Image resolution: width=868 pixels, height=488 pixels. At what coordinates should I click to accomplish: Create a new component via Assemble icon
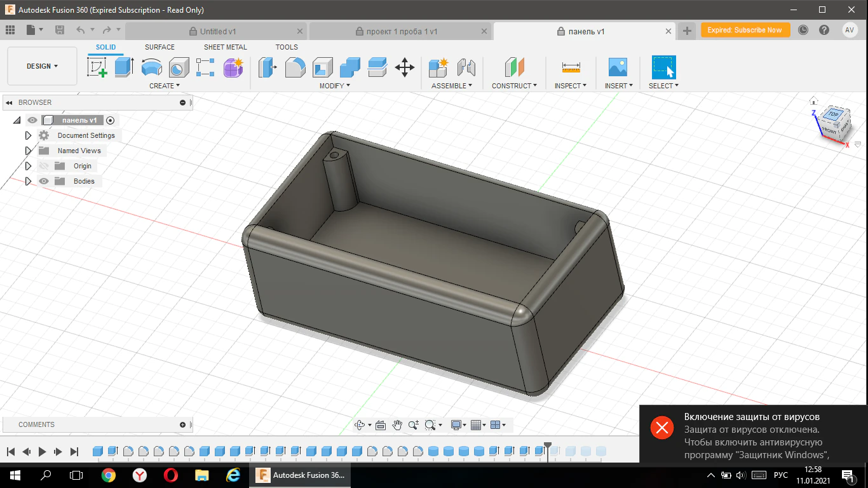(436, 67)
